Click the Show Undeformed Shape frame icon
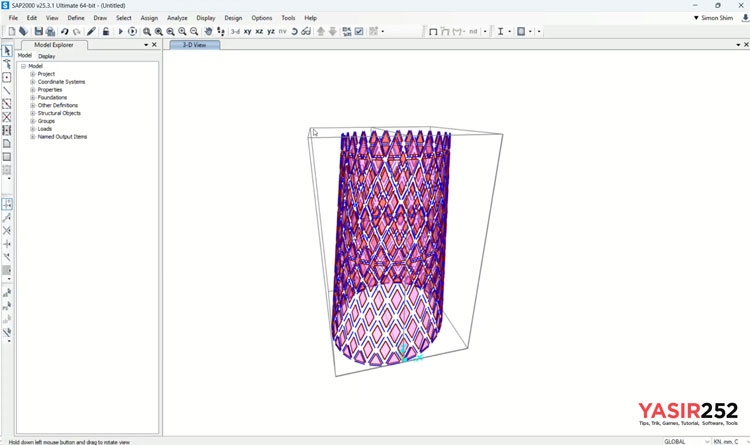The height and width of the screenshot is (445, 750). click(433, 32)
